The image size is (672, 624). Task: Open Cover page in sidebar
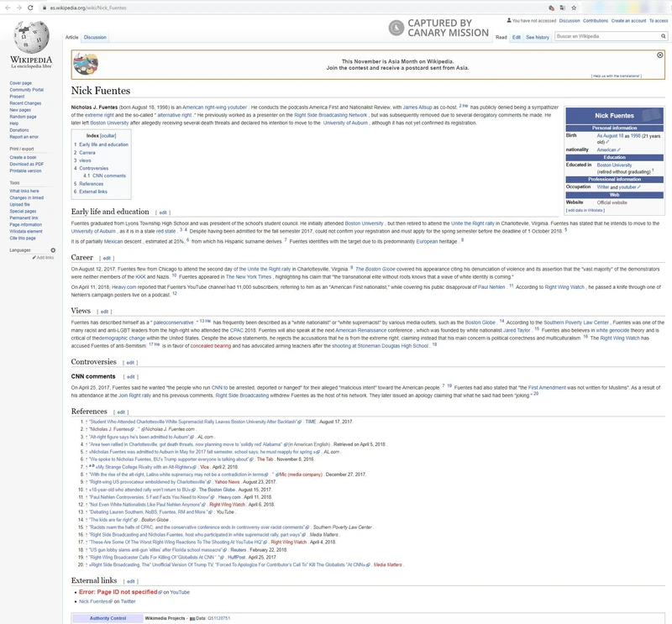pyautogui.click(x=20, y=83)
